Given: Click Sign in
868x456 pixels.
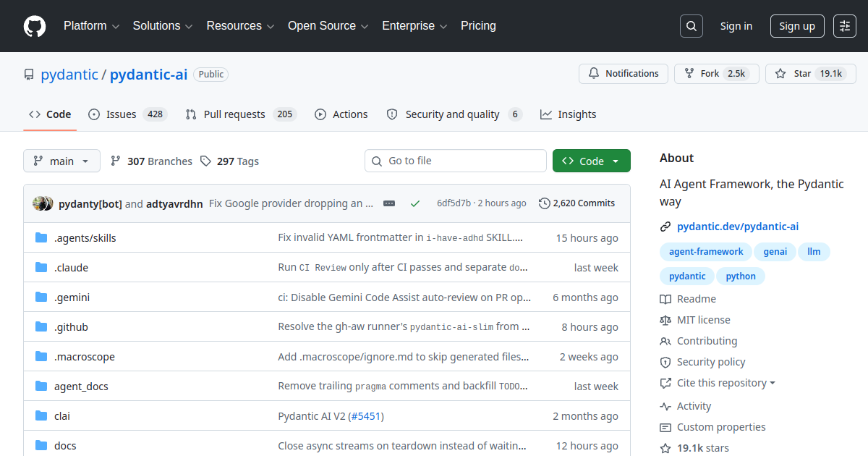Looking at the screenshot, I should pos(736,26).
